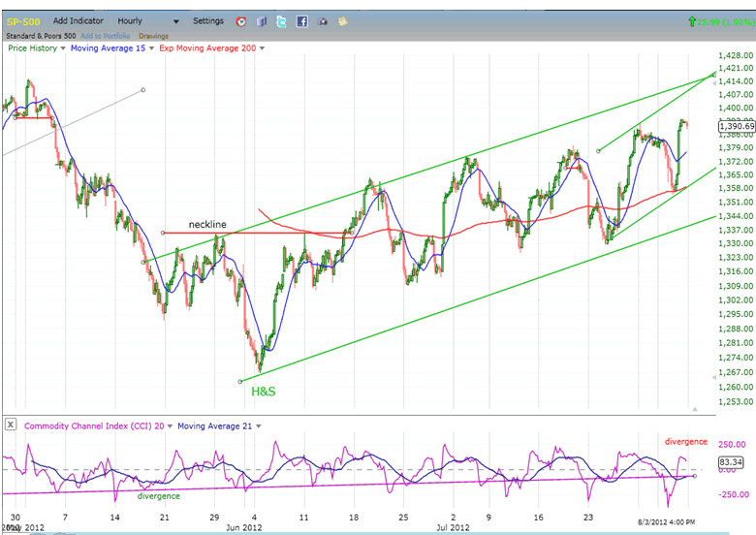Expand the Moving Average 15 dropdown arrow
The width and height of the screenshot is (756, 535).
[151, 48]
